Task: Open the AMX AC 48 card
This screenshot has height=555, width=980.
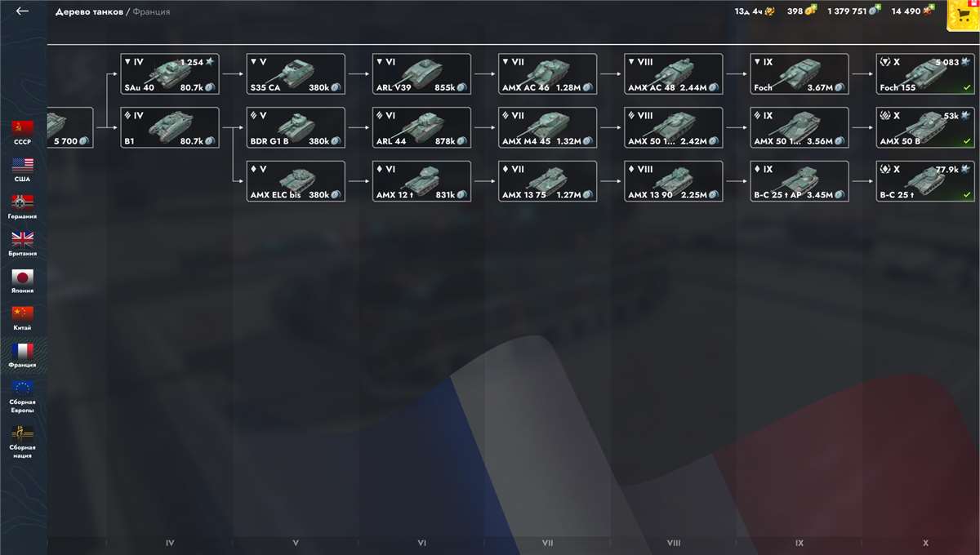Action: (674, 73)
